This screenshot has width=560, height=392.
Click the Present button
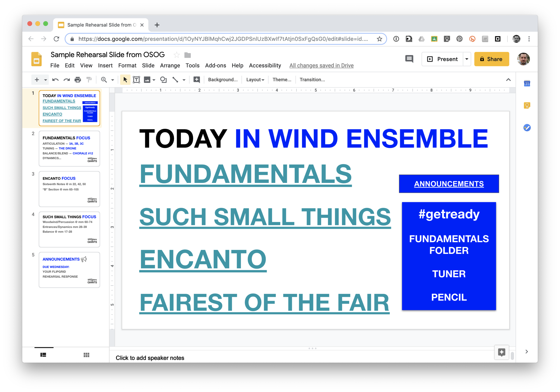click(442, 59)
